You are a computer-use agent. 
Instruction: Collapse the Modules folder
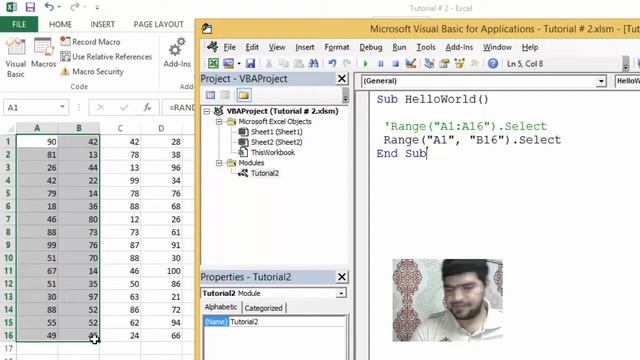coord(219,163)
